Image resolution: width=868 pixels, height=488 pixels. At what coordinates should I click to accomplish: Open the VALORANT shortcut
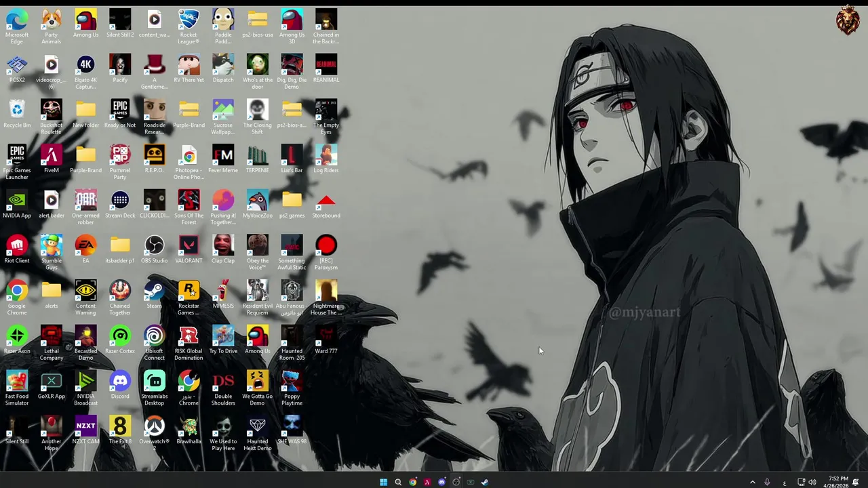(189, 249)
